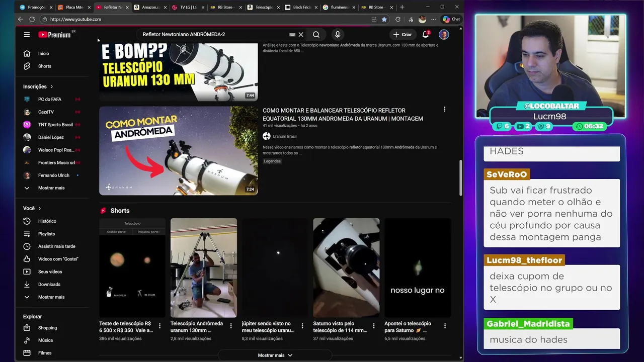Expand the Você section arrow
Screen dimensions: 644x362
click(x=40, y=208)
